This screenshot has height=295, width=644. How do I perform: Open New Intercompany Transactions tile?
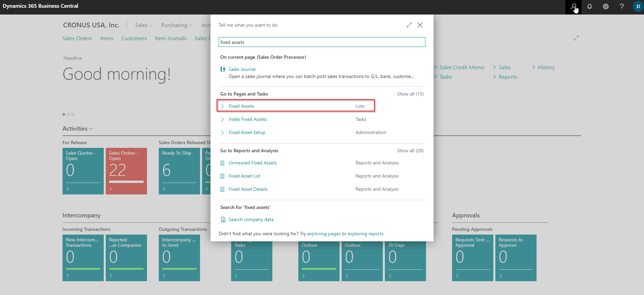pyautogui.click(x=83, y=258)
